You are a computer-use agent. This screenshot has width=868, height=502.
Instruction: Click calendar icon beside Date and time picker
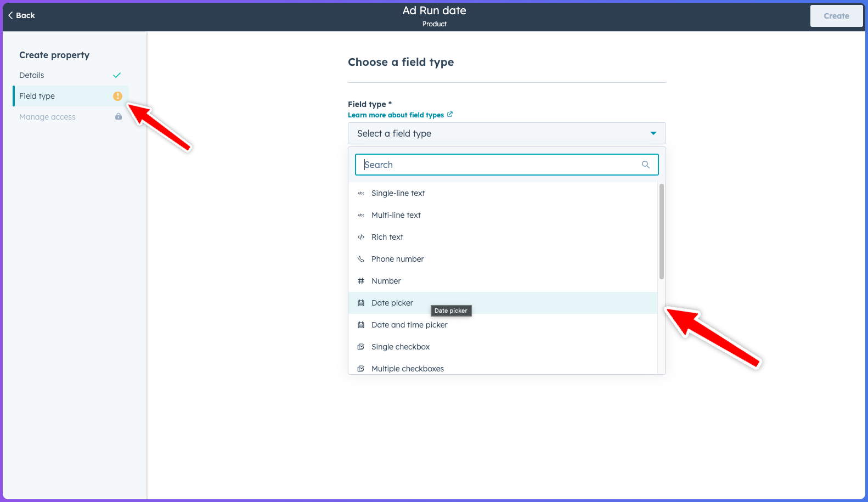coord(361,325)
